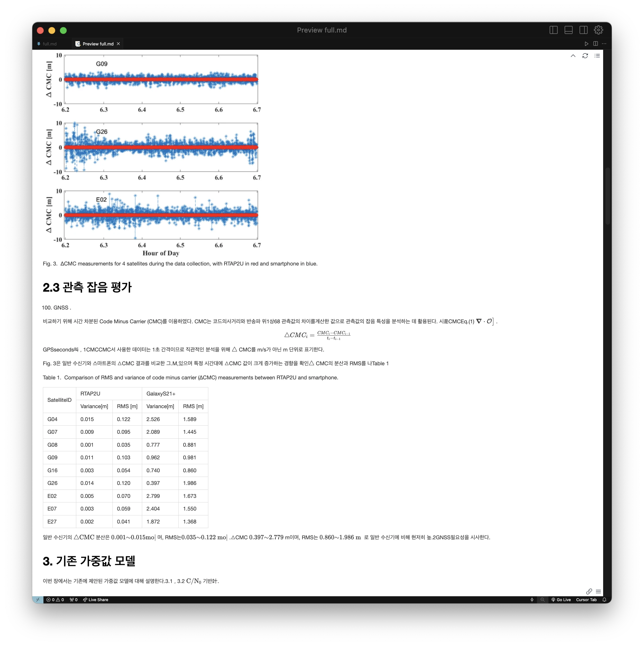The image size is (644, 646).
Task: Show errors and warnings count in status bar
Action: click(x=55, y=599)
